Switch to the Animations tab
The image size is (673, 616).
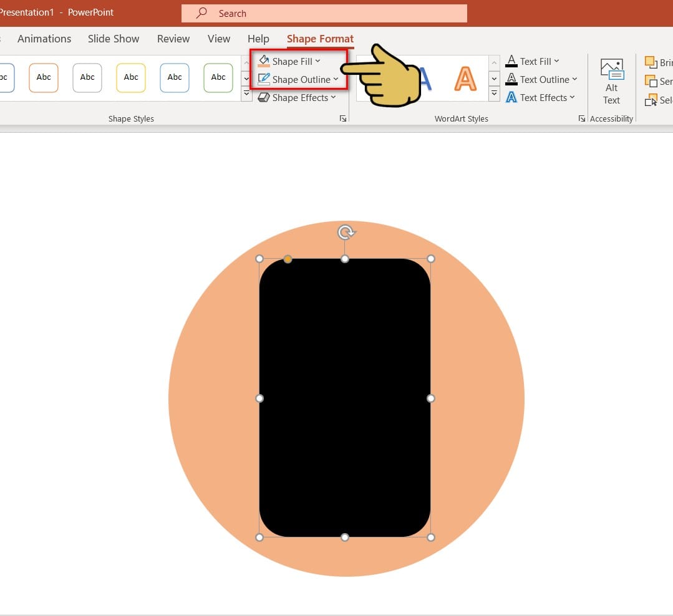44,39
